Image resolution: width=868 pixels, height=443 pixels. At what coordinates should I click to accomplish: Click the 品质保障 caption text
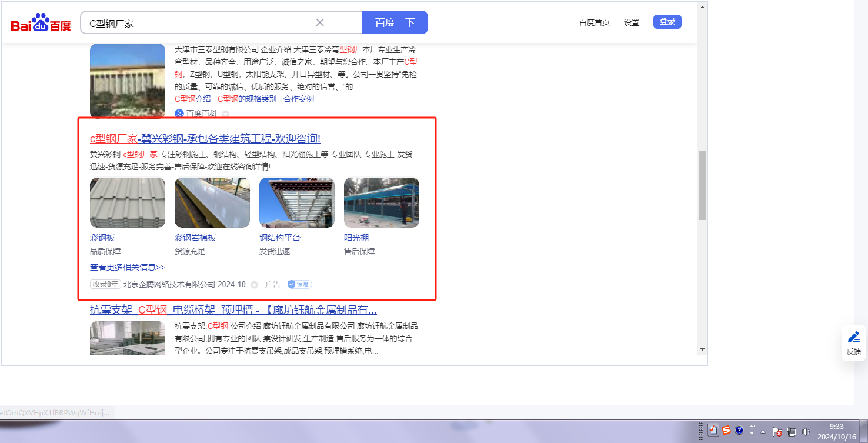(x=105, y=251)
